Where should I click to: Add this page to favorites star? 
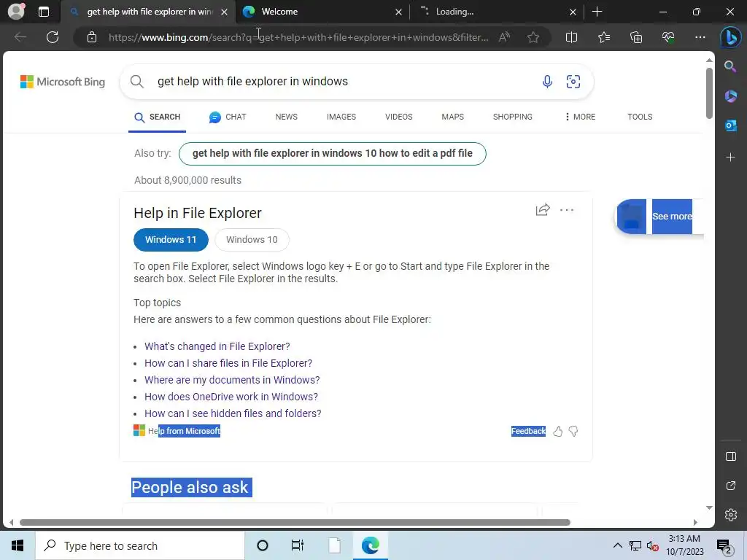pos(533,37)
